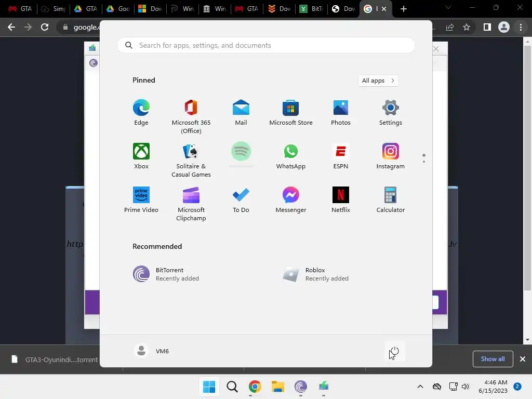Click the Windows Start button on taskbar
Screen dimensions: 532x399
pos(209,387)
